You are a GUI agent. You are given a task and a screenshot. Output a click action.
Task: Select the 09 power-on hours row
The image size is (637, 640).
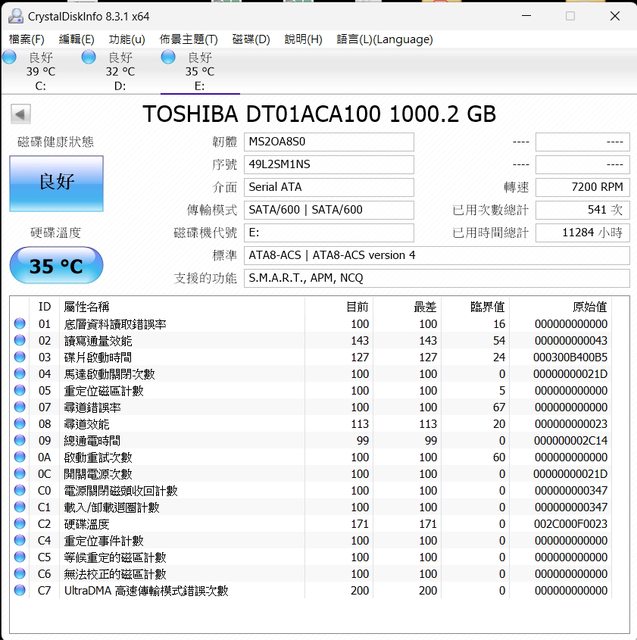click(300, 441)
